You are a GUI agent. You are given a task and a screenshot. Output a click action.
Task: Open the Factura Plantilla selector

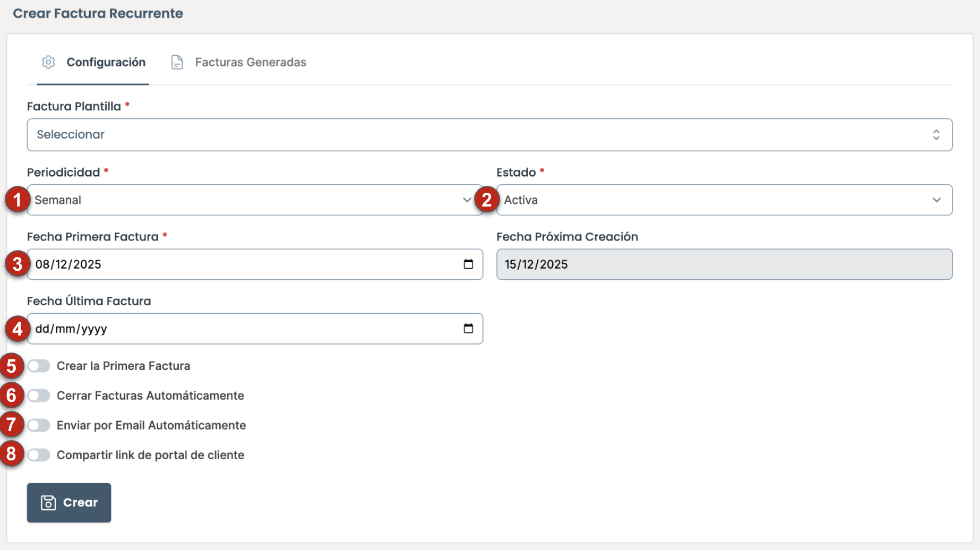pos(489,135)
